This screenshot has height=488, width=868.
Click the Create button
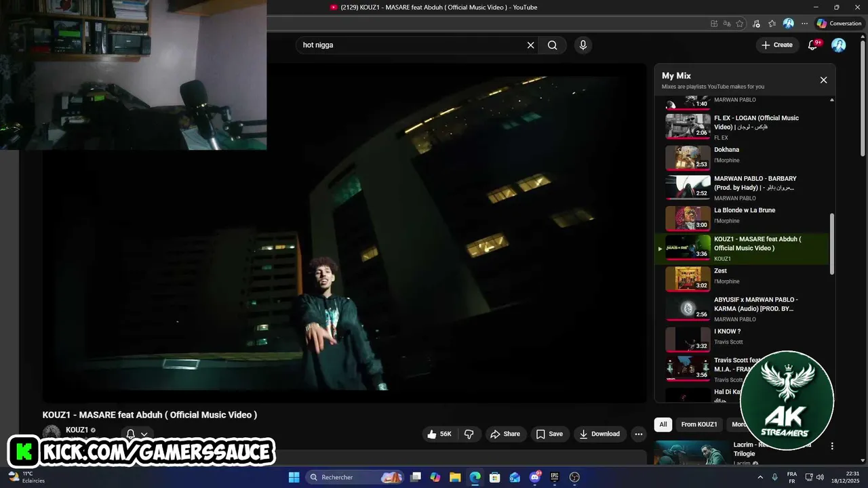click(776, 45)
